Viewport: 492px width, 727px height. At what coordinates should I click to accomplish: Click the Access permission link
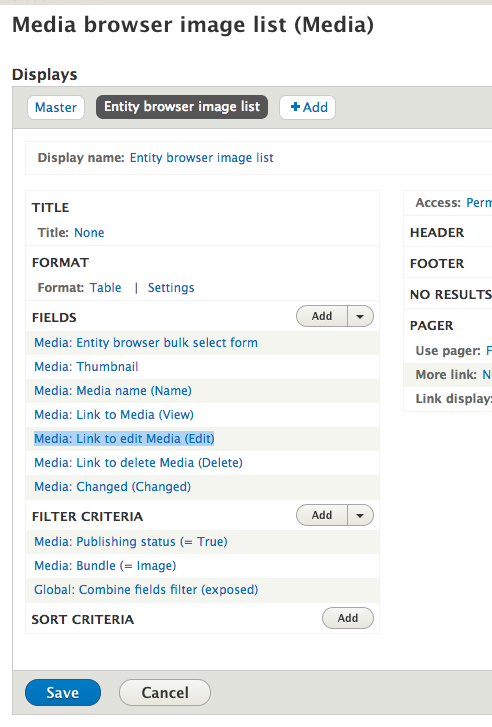[479, 203]
